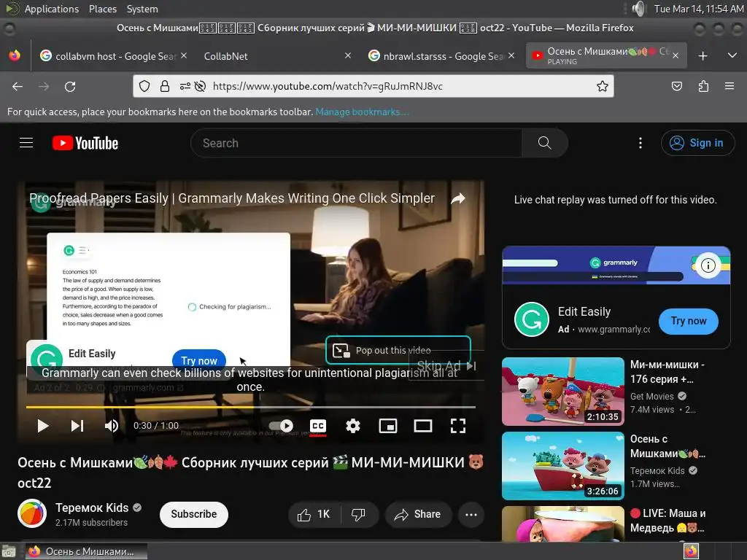Screen dimensions: 747x560
Task: Focus the YouTube Search field
Action: pos(356,143)
